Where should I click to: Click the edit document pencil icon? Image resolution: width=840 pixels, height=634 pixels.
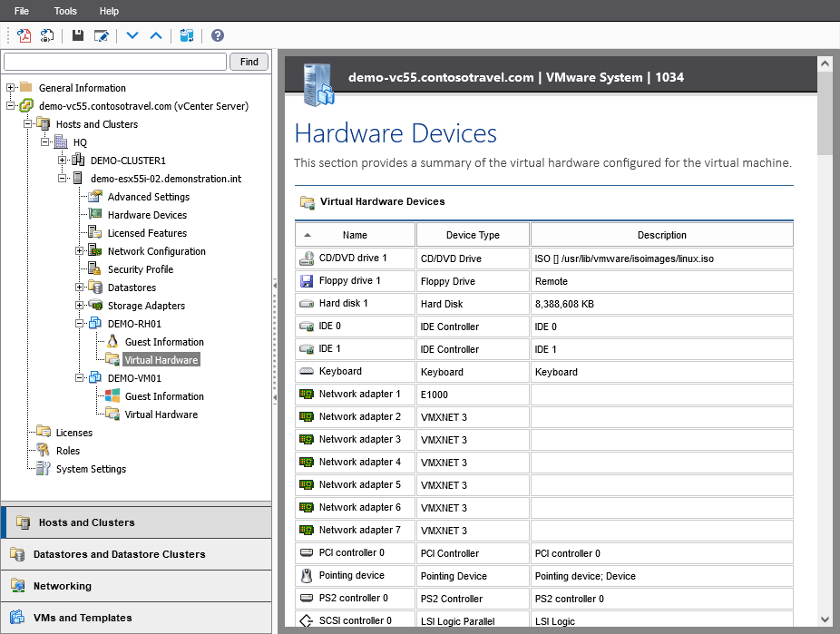(x=102, y=36)
